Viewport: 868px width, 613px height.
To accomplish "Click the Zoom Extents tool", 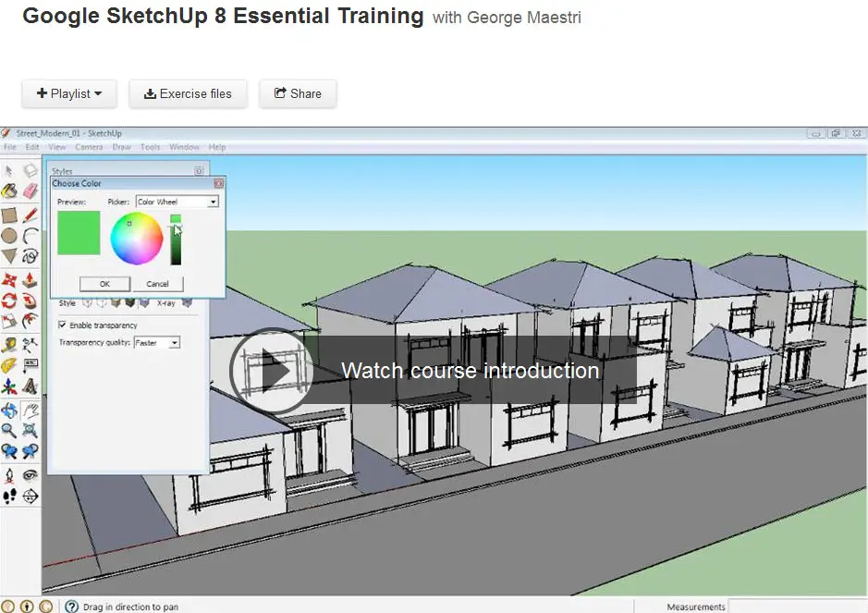I will coord(30,431).
